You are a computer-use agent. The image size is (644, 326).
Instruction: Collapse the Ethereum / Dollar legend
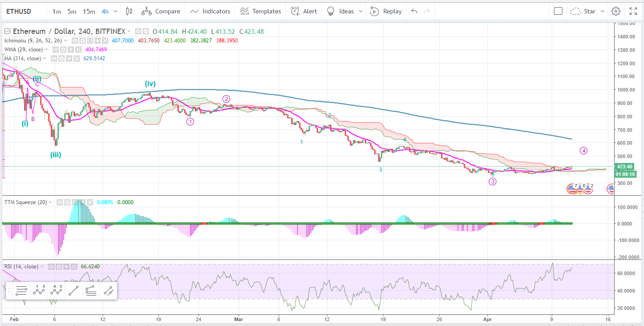pos(7,32)
